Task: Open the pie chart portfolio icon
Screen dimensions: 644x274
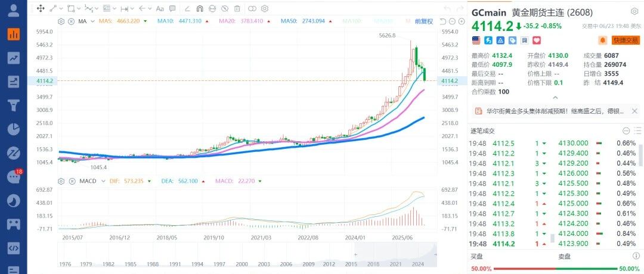Action: tap(14, 129)
